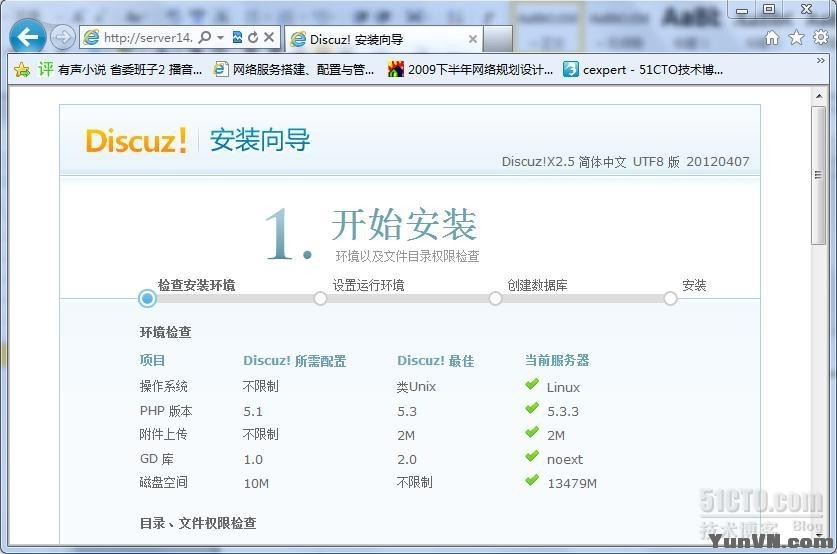Click the 安装 step marker
Screen dimensions: 837x554
[670, 298]
